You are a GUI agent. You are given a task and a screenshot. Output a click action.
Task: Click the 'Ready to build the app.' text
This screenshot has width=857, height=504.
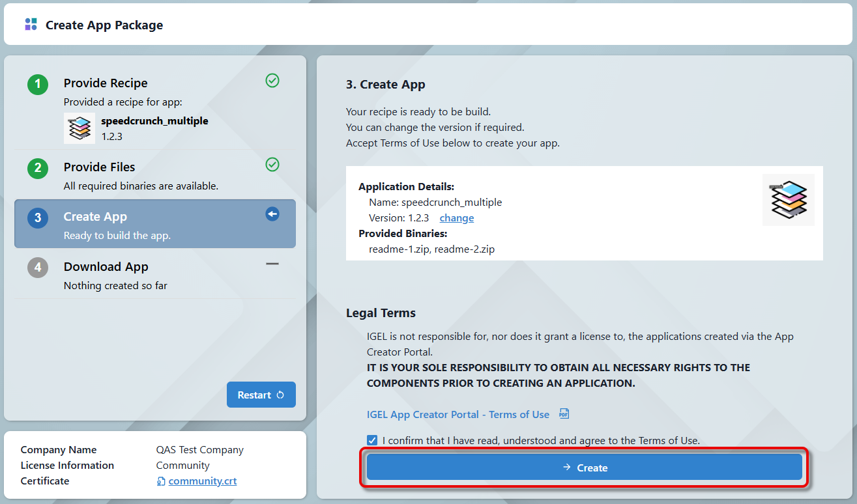pos(117,236)
